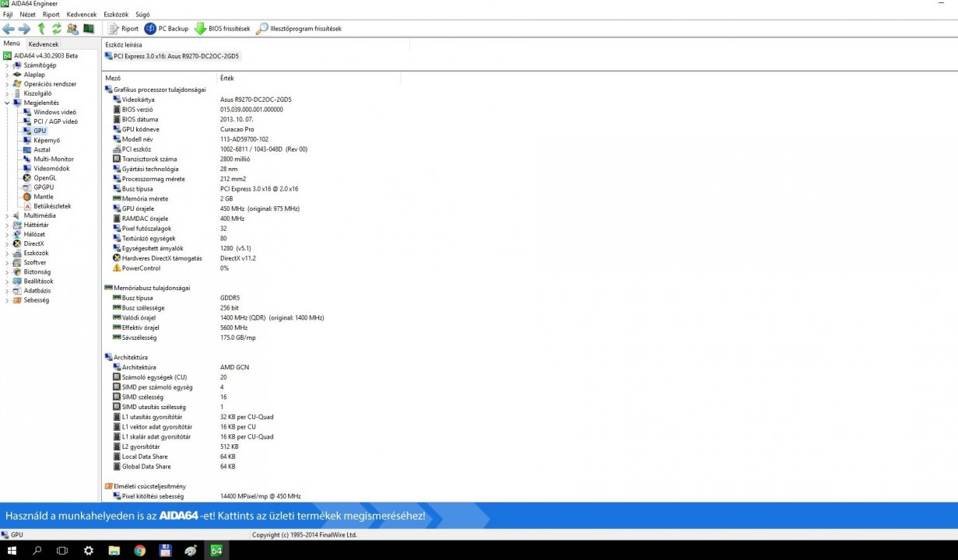
Task: Switch to the Menü tab
Action: tap(12, 44)
